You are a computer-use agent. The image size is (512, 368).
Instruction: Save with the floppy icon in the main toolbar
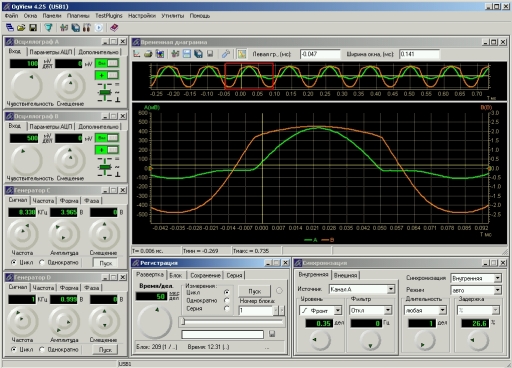(33, 28)
